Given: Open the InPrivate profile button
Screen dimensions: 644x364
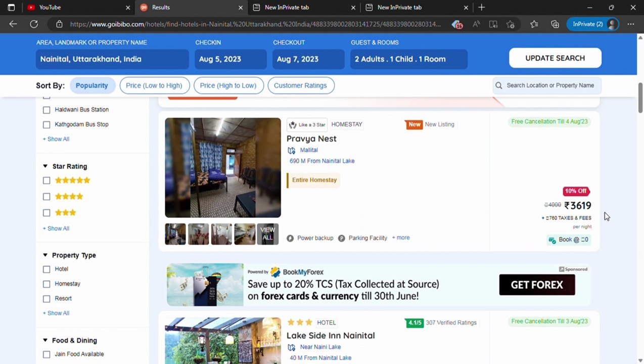Looking at the screenshot, I should (x=593, y=24).
